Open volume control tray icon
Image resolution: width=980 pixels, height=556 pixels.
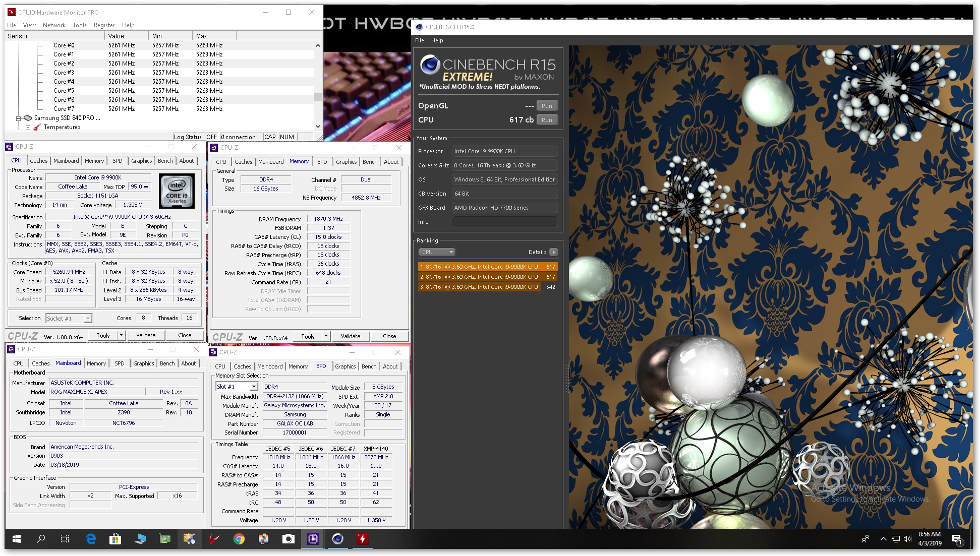[x=907, y=539]
